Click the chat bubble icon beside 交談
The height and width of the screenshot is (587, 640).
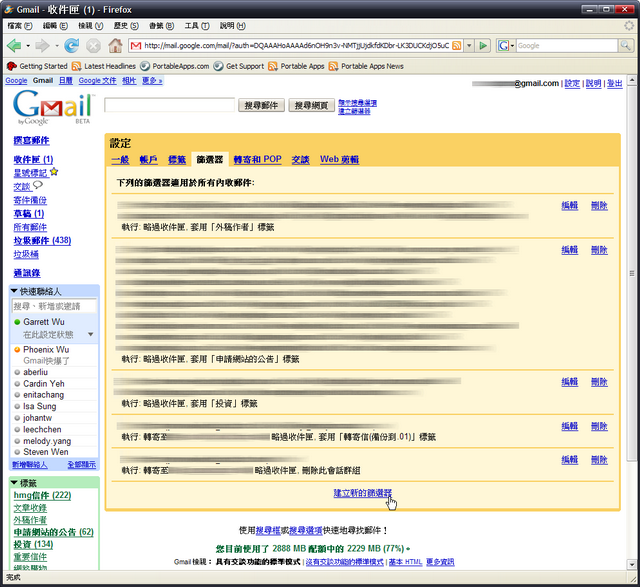point(38,185)
